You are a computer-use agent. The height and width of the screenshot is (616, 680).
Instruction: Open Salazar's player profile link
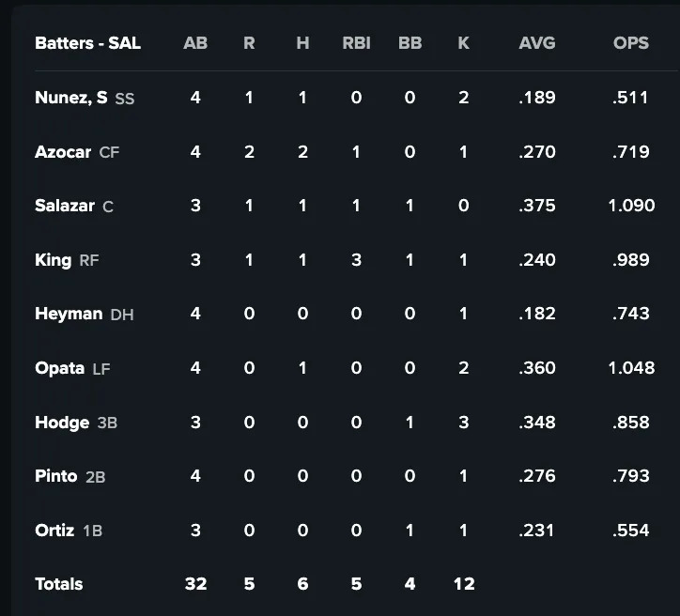click(x=65, y=206)
